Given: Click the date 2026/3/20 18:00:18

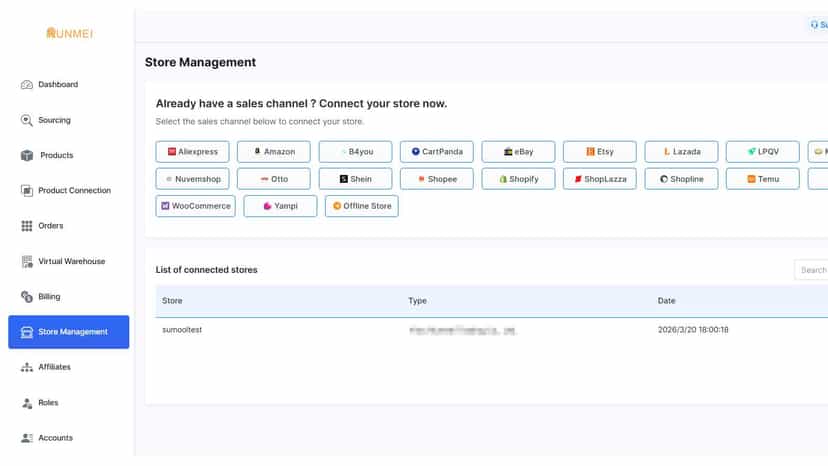Looking at the screenshot, I should point(693,330).
